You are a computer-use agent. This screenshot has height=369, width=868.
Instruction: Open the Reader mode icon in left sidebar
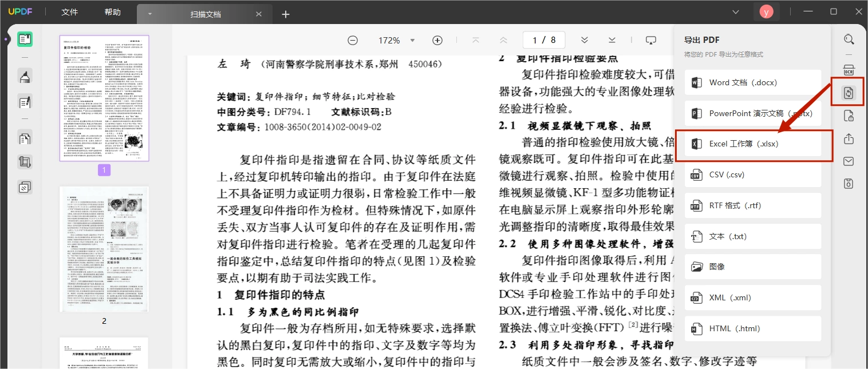click(25, 39)
